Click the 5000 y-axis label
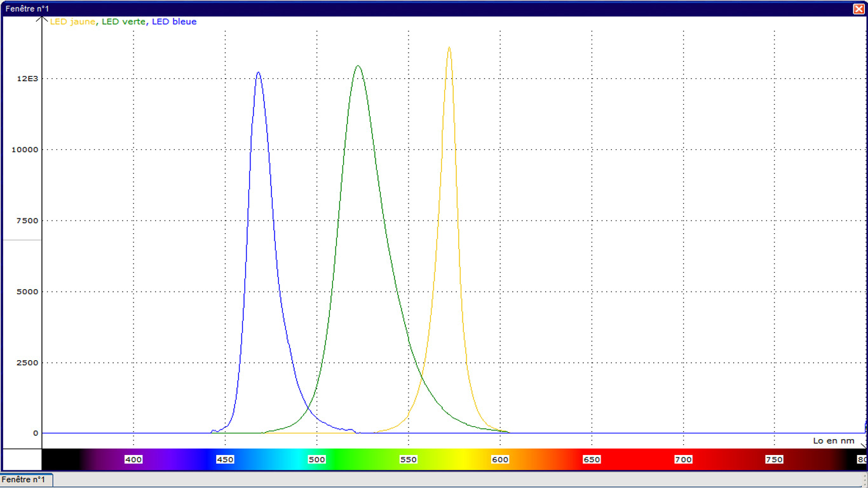Viewport: 868px width, 488px height. point(27,292)
